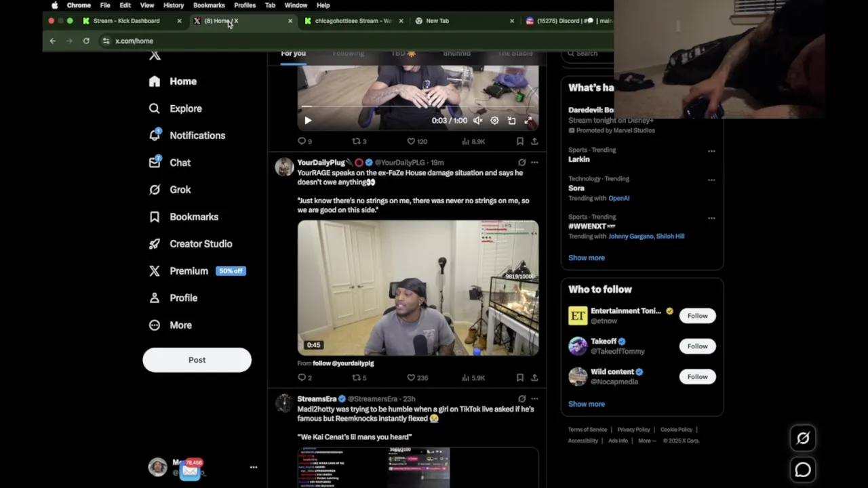View analytics of post with 8.9K views
Image resolution: width=868 pixels, height=488 pixels.
473,141
